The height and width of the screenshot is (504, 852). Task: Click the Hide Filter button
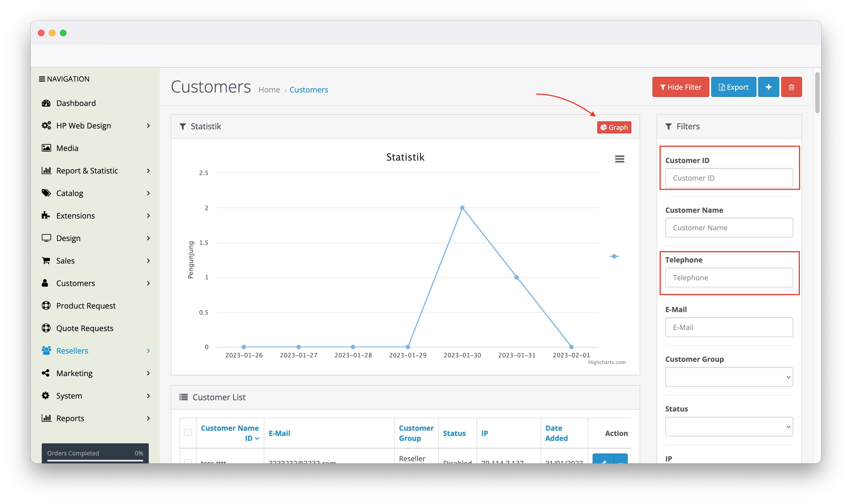tap(680, 86)
